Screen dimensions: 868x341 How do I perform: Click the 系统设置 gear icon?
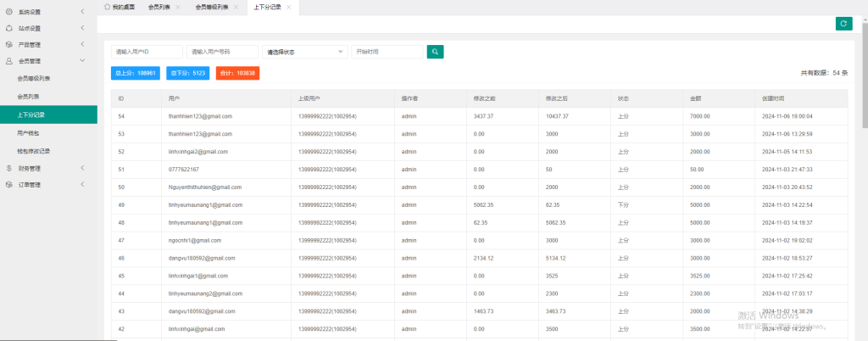(x=8, y=12)
